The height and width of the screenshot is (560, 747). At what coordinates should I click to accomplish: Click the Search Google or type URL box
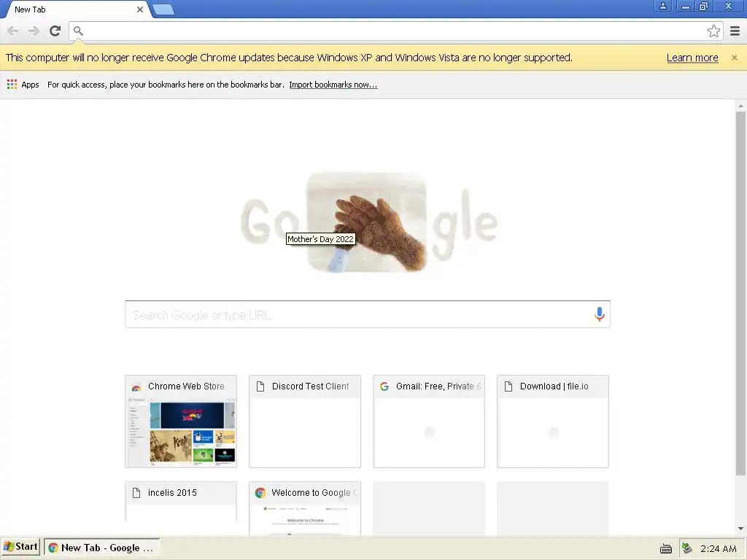368,314
